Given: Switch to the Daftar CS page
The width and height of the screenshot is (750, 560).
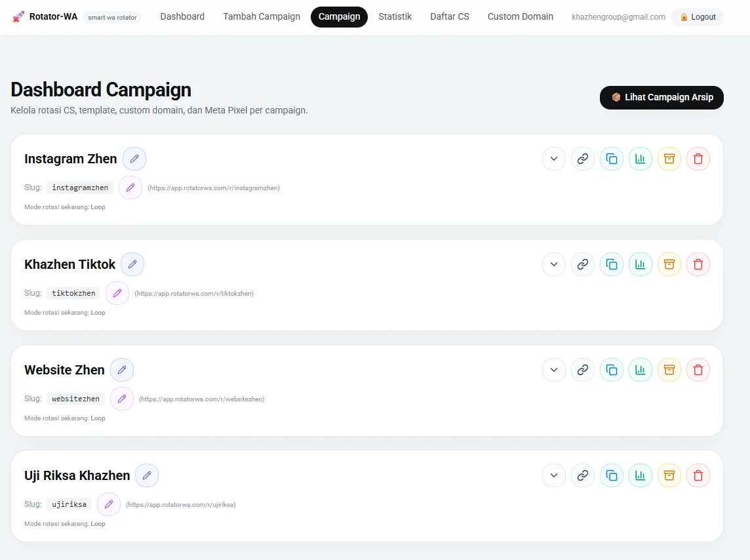Looking at the screenshot, I should pyautogui.click(x=450, y=16).
